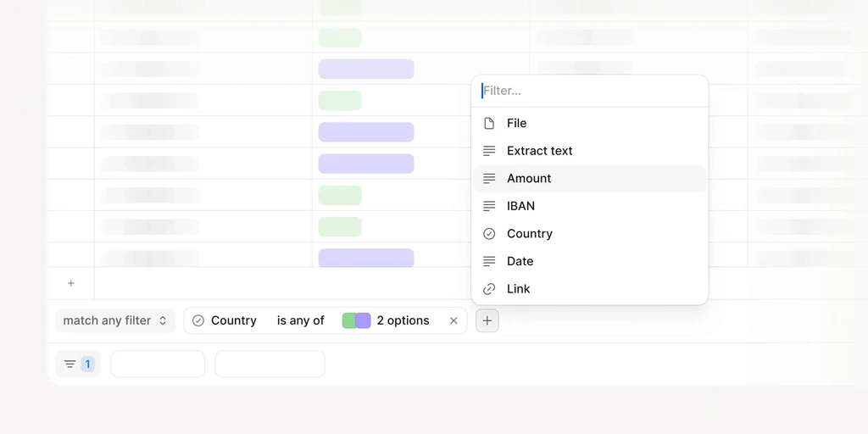Pick the IBAN property option
868x434 pixels.
click(590, 206)
